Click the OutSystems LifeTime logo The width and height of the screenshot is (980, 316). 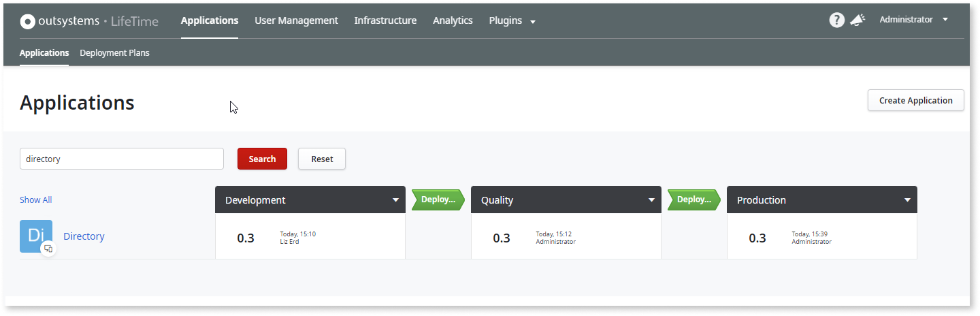tap(89, 21)
